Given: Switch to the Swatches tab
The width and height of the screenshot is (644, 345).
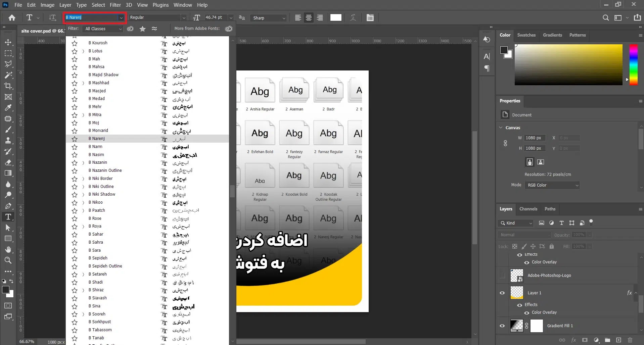Looking at the screenshot, I should 526,35.
